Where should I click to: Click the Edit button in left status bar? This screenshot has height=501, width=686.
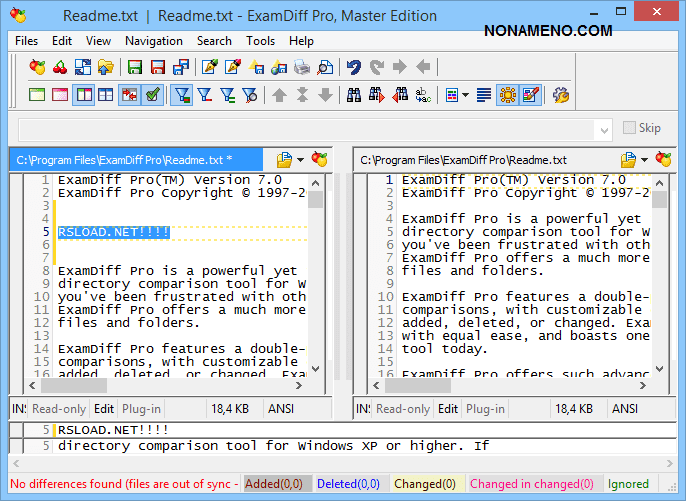(x=104, y=409)
